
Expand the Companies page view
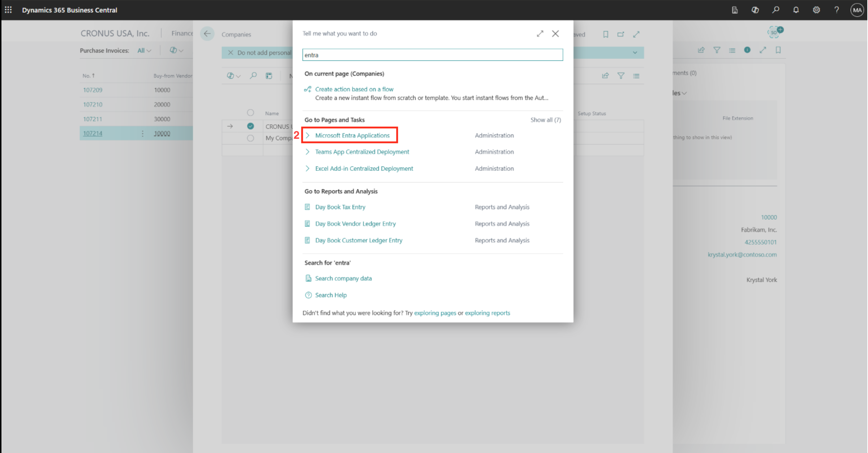point(636,34)
